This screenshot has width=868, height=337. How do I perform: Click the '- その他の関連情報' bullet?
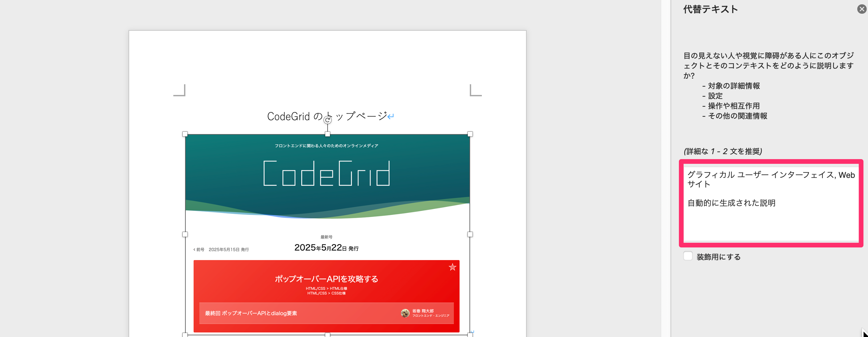[734, 116]
